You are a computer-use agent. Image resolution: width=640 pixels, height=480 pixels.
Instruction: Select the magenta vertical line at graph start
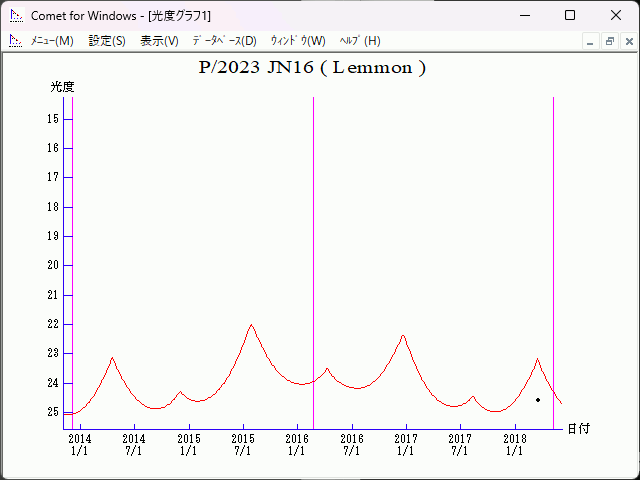(73, 250)
